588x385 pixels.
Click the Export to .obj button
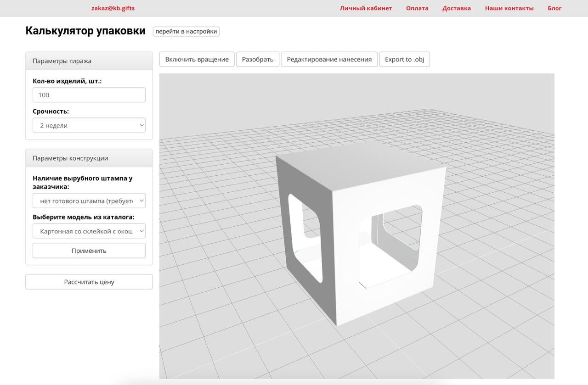click(x=404, y=59)
